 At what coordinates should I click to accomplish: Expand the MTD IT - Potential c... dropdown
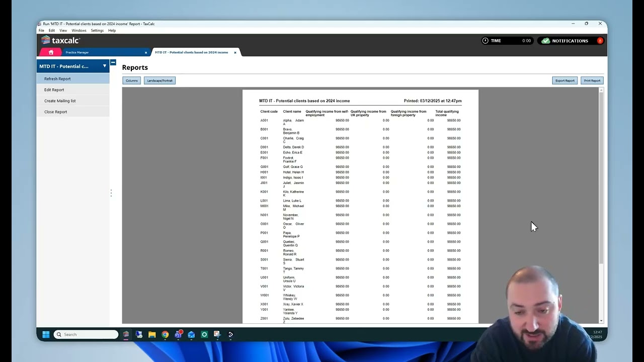105,66
